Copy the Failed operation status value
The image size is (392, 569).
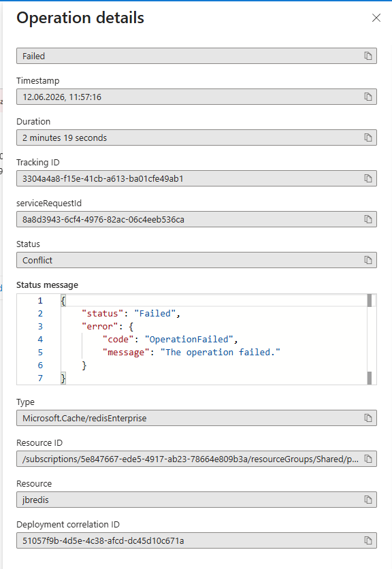pos(368,56)
